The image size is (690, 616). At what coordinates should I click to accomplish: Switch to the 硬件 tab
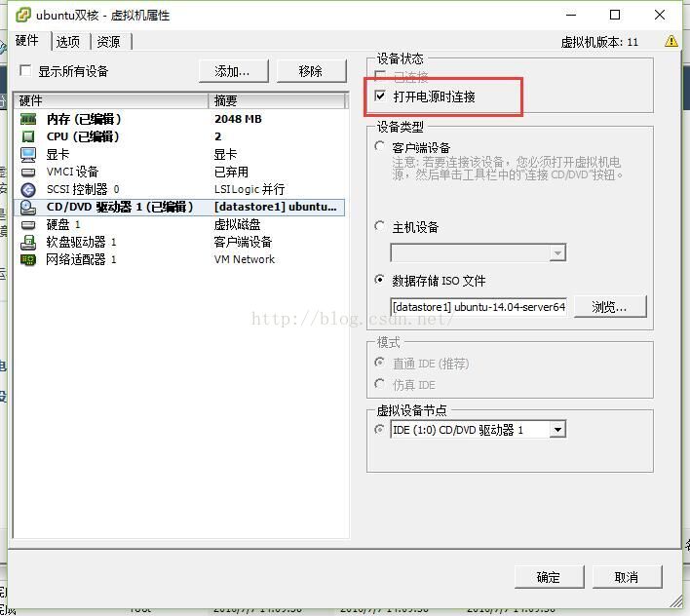tap(27, 41)
